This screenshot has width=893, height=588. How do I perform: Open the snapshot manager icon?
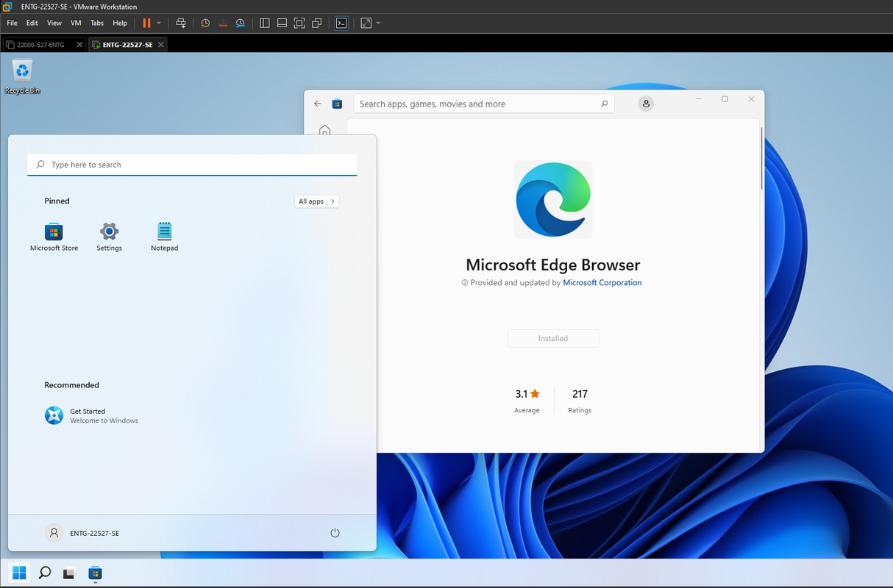coord(241,23)
